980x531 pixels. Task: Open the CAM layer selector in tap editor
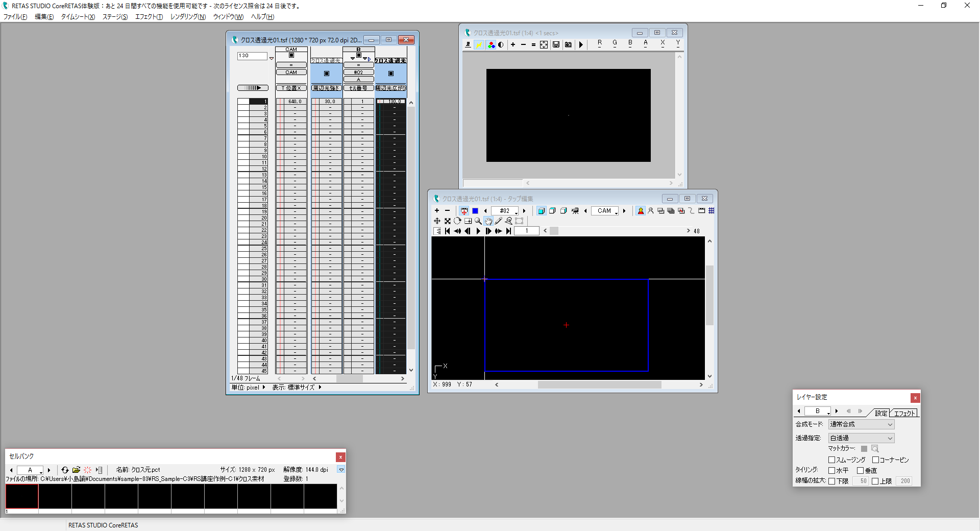point(605,211)
